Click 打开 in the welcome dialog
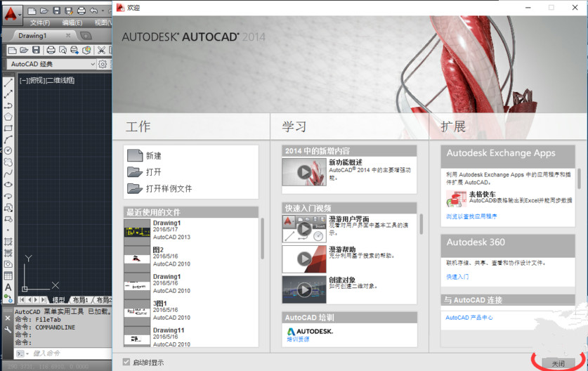Screen dimensions: 588x371 tap(145, 172)
